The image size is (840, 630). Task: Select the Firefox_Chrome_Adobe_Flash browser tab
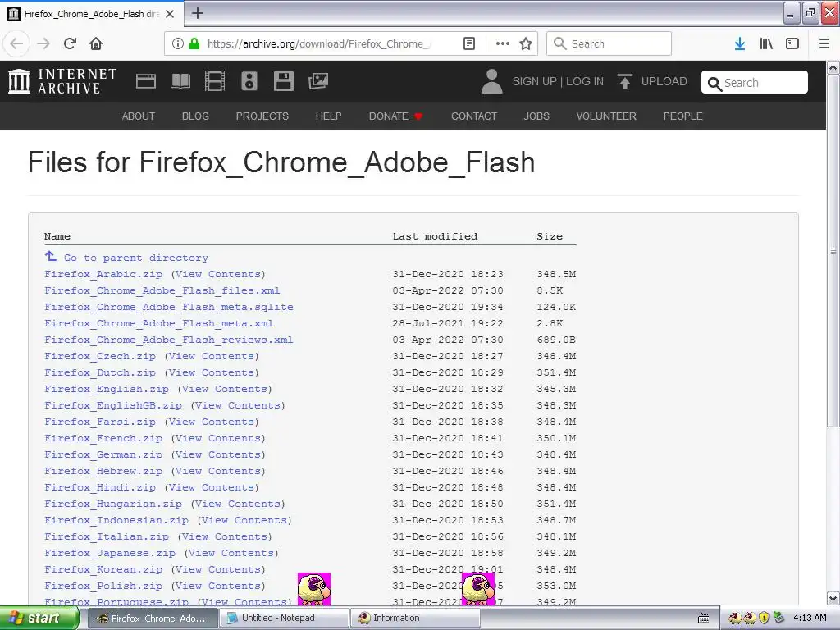point(92,14)
